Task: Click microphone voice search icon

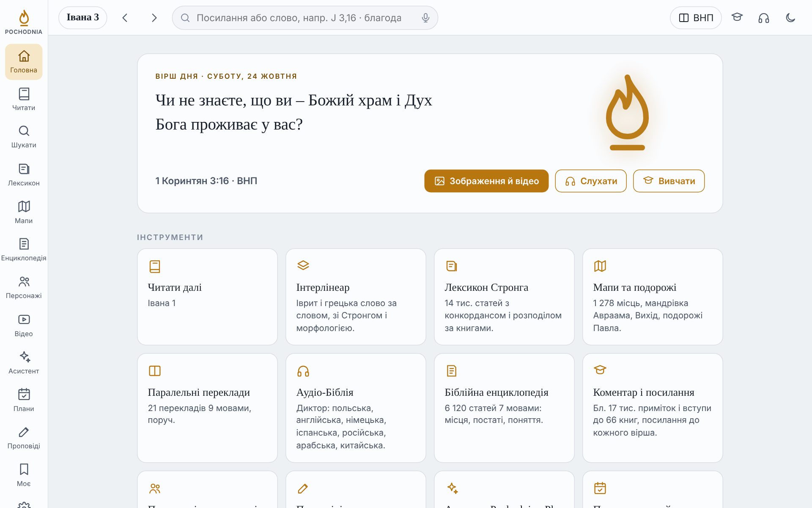Action: tap(425, 18)
